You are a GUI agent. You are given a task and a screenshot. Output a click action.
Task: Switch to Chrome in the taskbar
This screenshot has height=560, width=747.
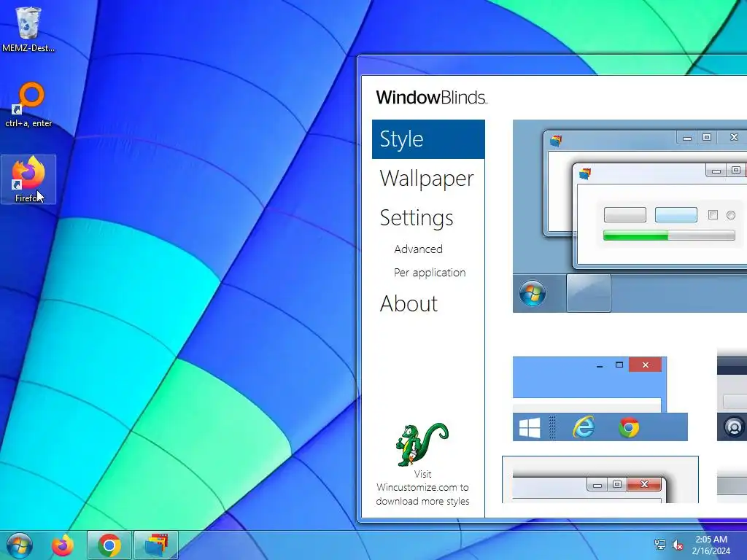[x=109, y=545]
